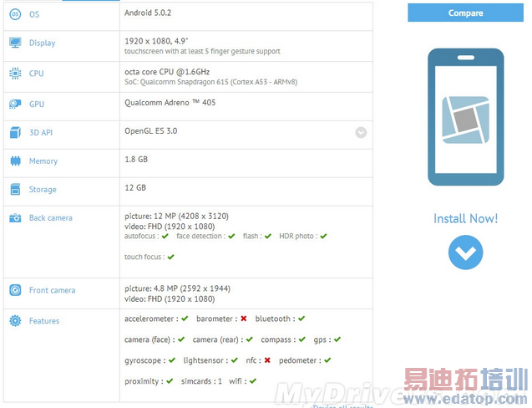
Task: Click the Compare button
Action: coord(465,13)
